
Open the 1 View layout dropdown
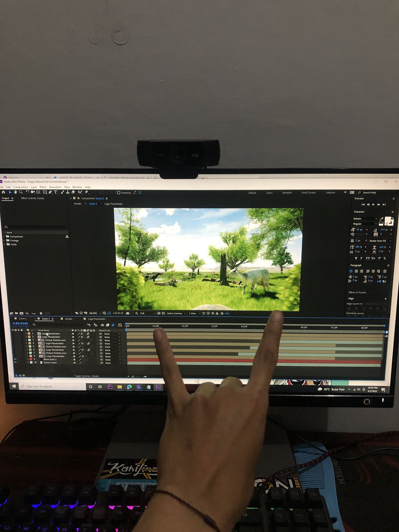tap(194, 313)
